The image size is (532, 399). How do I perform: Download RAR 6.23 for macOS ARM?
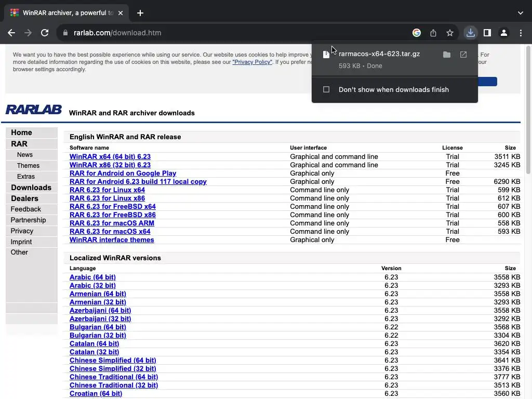pyautogui.click(x=112, y=223)
